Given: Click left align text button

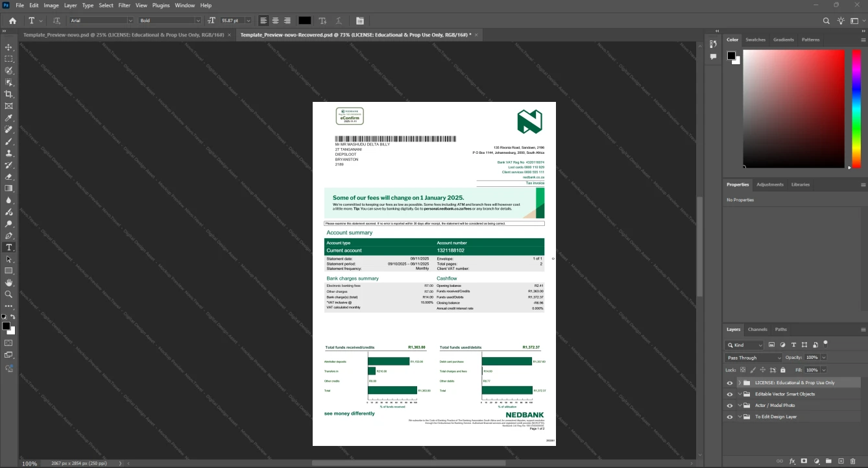Looking at the screenshot, I should [263, 21].
